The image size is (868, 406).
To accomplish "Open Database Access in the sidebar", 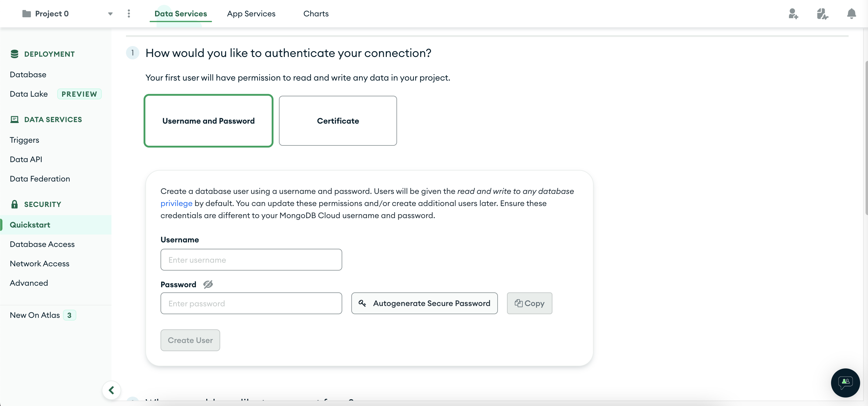I will (42, 244).
